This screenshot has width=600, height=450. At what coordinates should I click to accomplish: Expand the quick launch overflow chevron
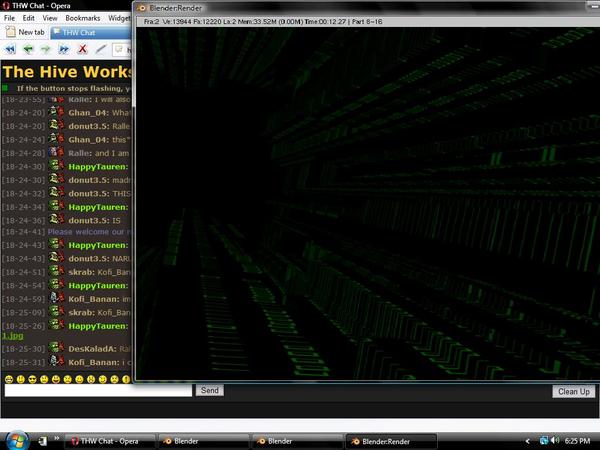point(57,438)
